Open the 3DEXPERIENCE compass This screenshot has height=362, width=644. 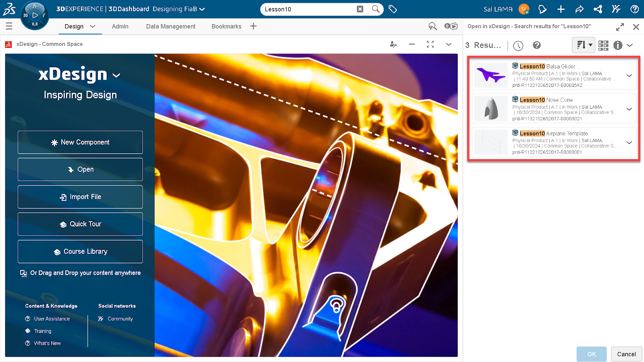pyautogui.click(x=35, y=16)
